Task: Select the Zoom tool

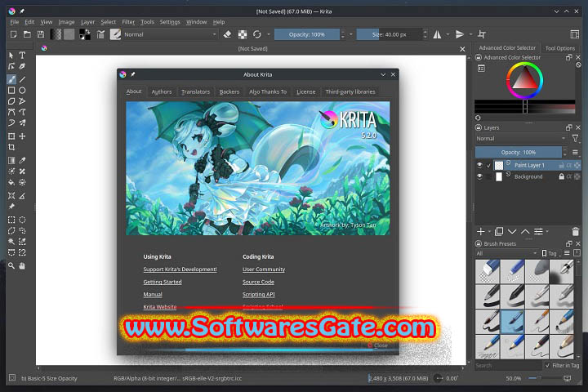Action: (11, 266)
